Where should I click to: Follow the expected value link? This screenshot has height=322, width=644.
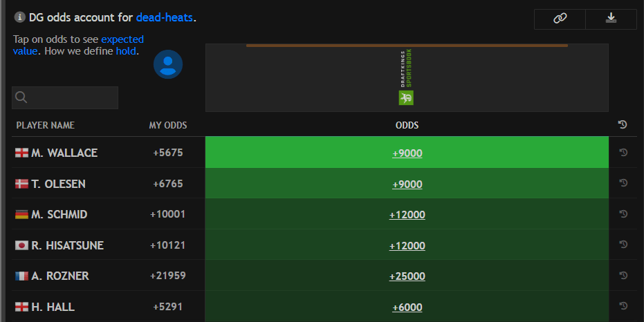tap(122, 39)
